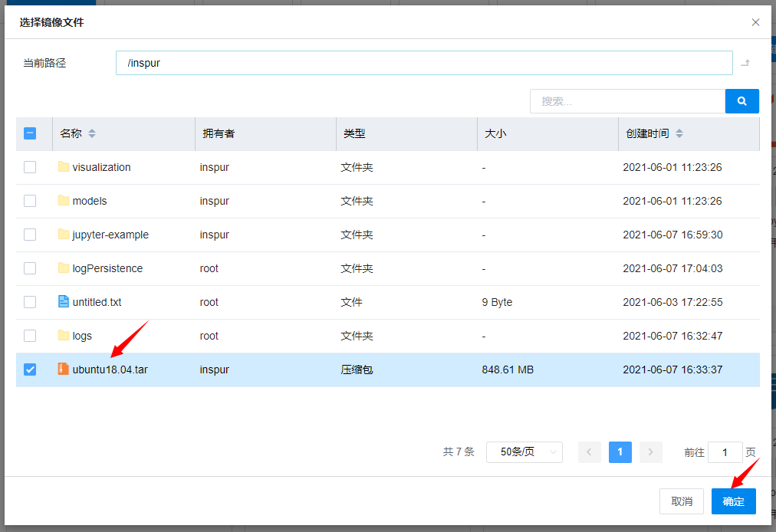
Task: Click the 搜索 search input field
Action: point(627,101)
